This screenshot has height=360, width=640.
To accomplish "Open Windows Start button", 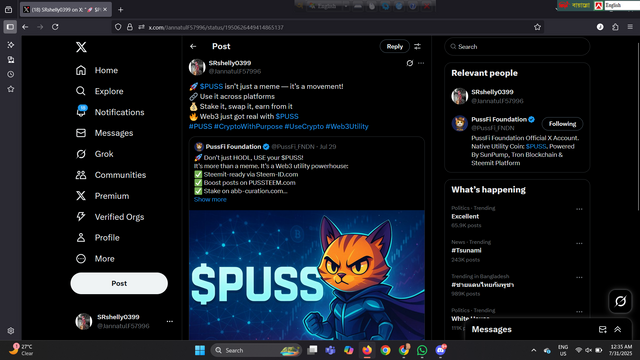I will coord(200,350).
